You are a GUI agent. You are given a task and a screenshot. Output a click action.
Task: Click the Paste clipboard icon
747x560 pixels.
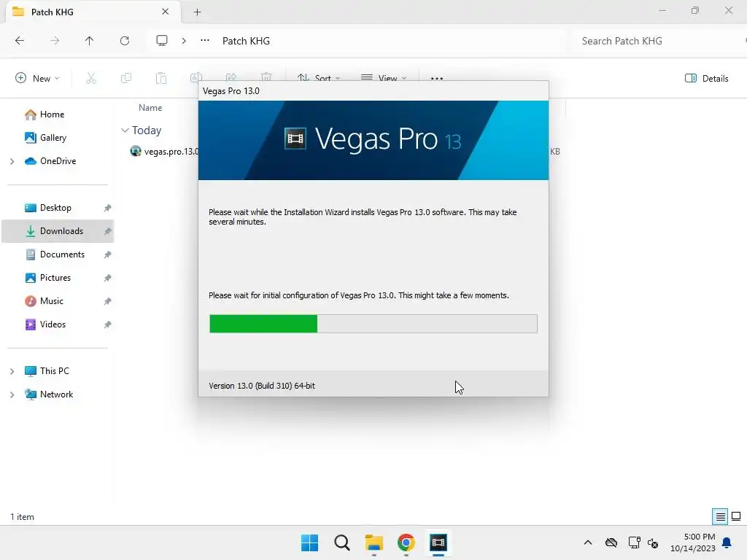click(x=161, y=78)
